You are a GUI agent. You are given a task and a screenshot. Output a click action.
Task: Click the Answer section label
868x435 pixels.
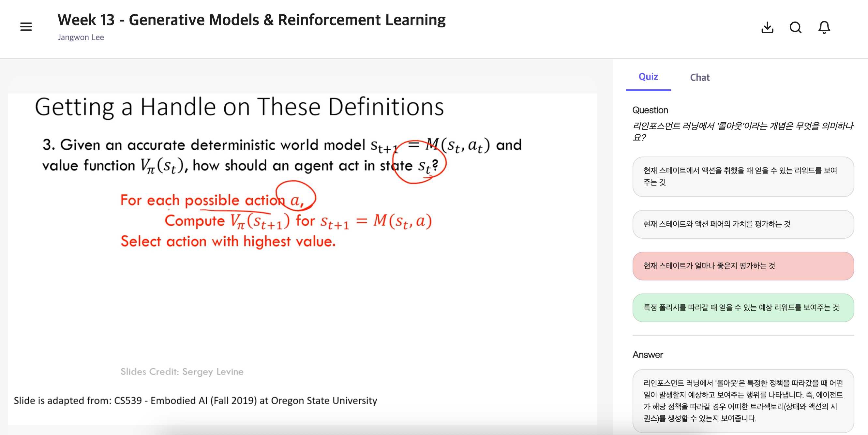647,354
